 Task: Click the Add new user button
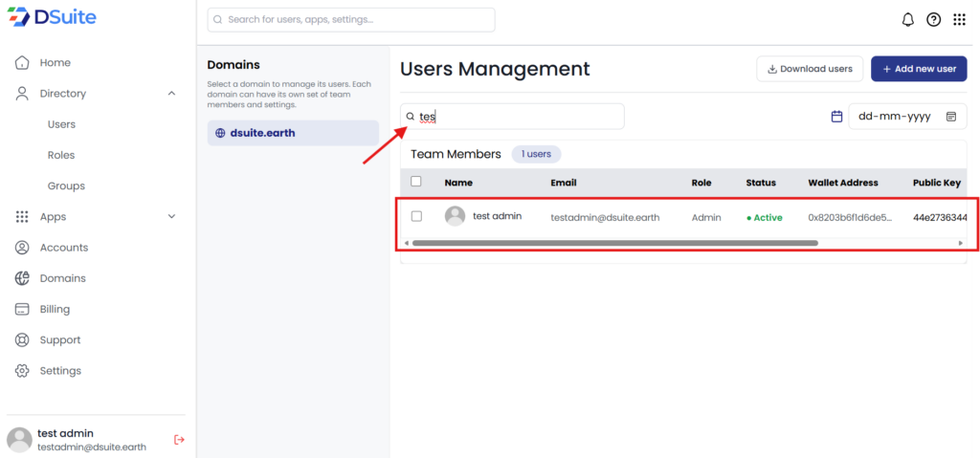click(919, 69)
